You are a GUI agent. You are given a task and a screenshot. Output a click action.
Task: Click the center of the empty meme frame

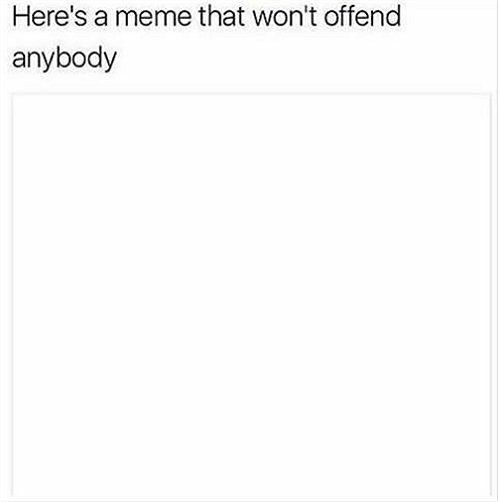[x=252, y=295]
